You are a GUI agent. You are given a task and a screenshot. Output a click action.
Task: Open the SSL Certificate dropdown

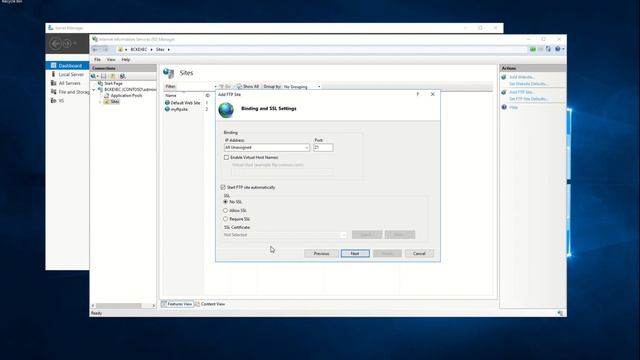click(343, 235)
